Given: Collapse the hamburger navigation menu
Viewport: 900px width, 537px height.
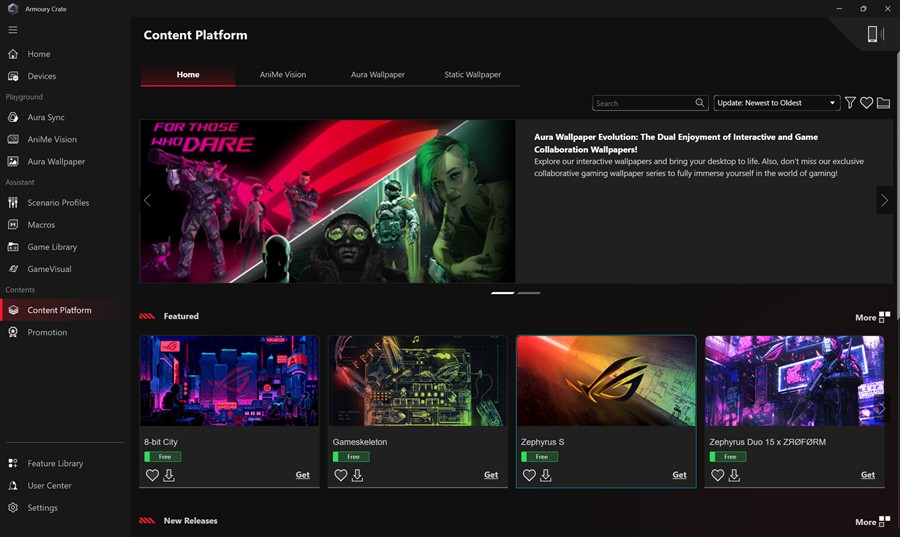Looking at the screenshot, I should [13, 30].
